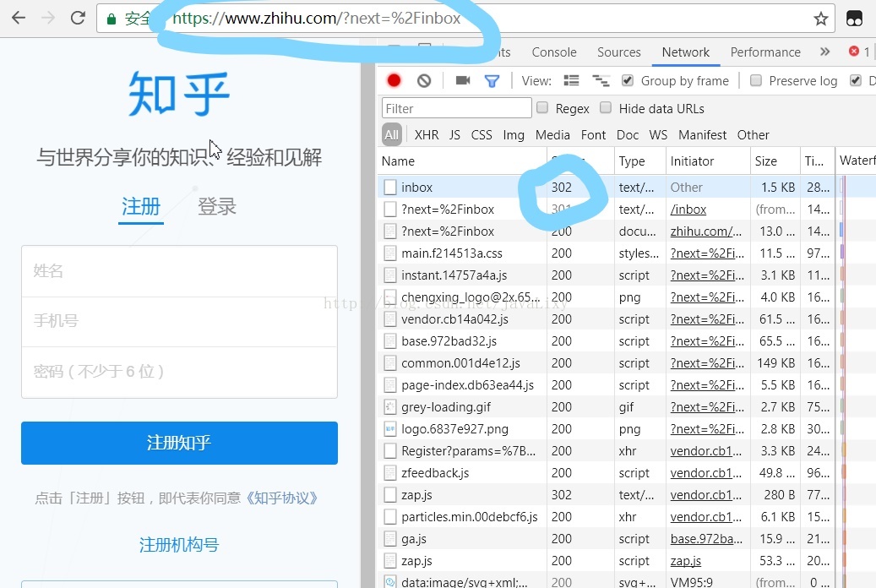
Task: Open the 《知乎协议》 link
Action: (282, 498)
